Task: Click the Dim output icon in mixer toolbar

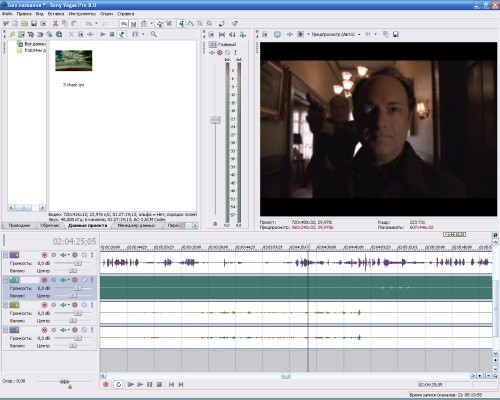Action: point(232,34)
